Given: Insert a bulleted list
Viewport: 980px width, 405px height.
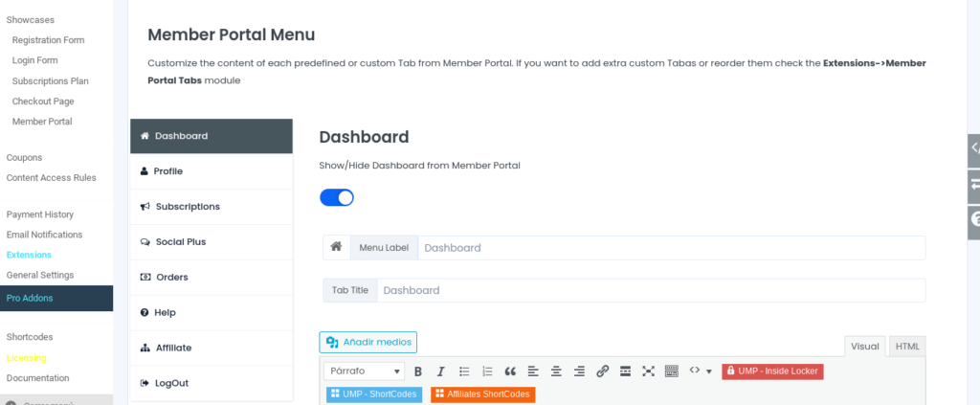Looking at the screenshot, I should tap(464, 371).
